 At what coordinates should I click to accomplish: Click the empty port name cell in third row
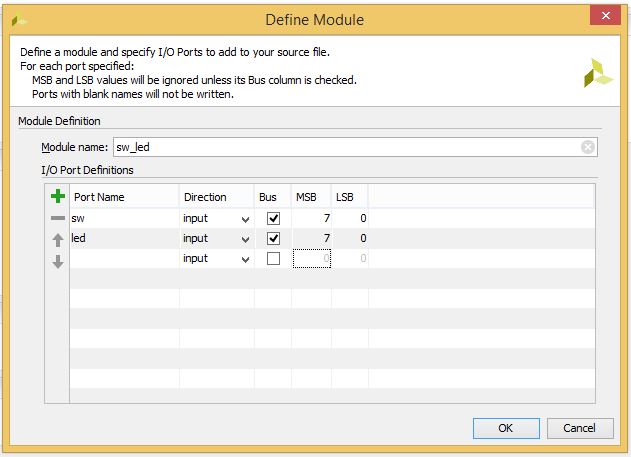pyautogui.click(x=124, y=259)
